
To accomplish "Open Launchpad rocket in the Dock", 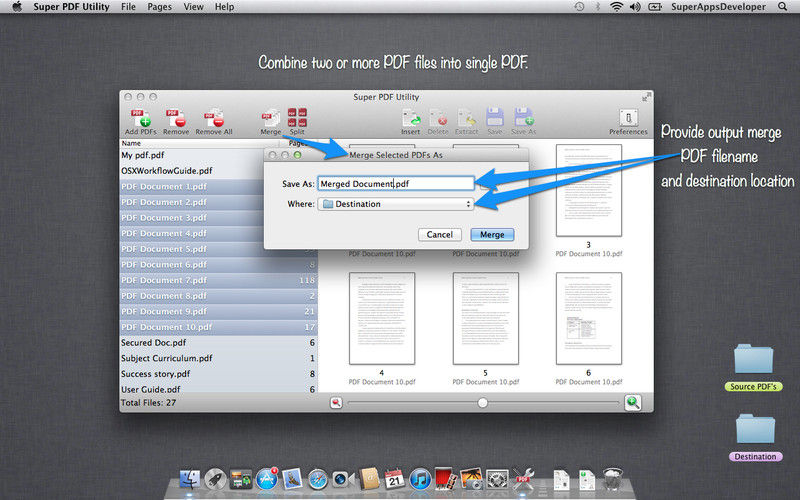I will pyautogui.click(x=215, y=480).
